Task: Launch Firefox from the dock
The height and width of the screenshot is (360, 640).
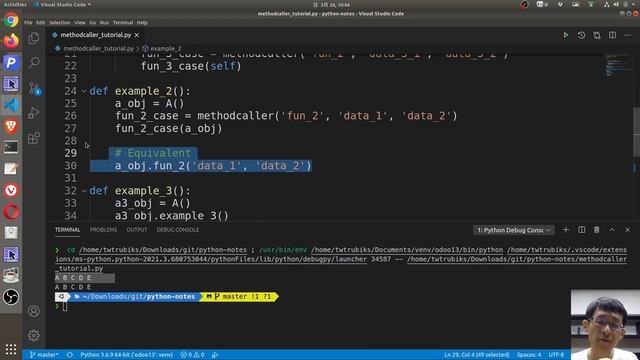Action: coord(11,41)
